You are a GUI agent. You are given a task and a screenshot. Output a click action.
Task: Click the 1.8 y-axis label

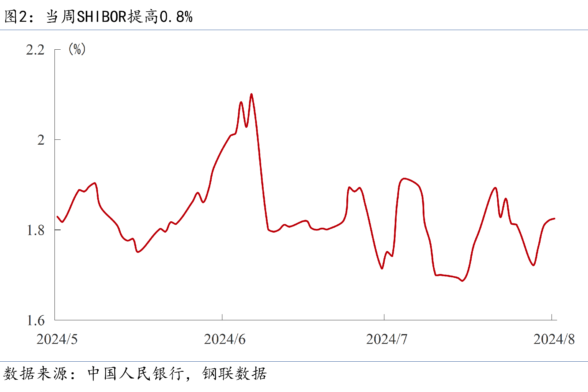[36, 230]
